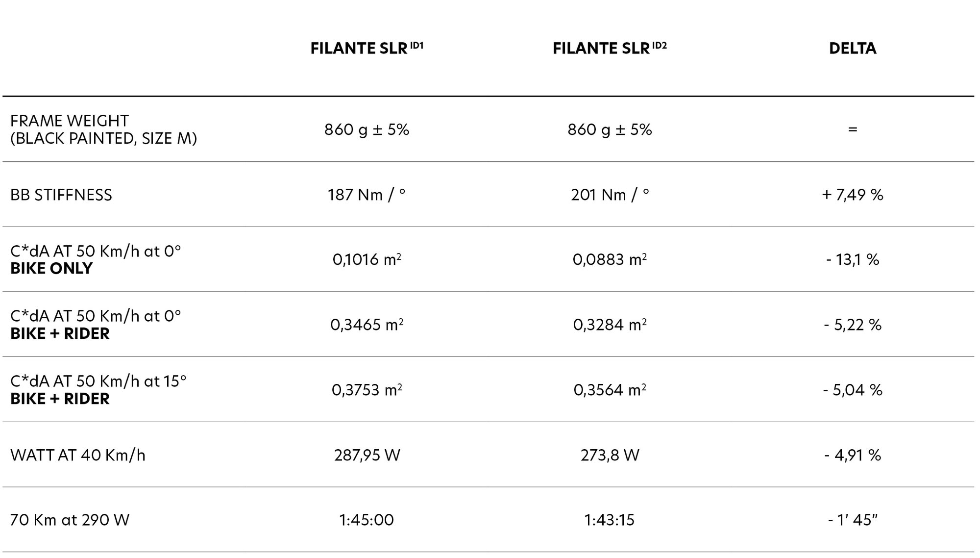980x558 pixels.
Task: Click the 187 Nm stiffness value
Action: click(x=367, y=195)
